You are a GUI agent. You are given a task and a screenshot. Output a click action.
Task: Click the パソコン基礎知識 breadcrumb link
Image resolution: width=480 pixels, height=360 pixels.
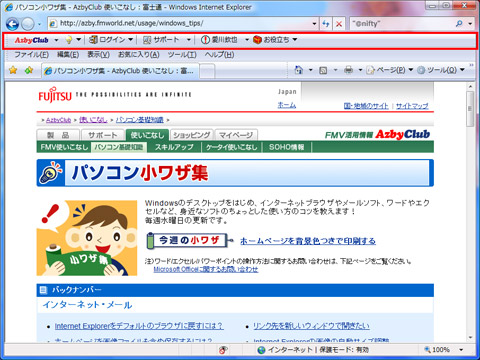click(140, 120)
